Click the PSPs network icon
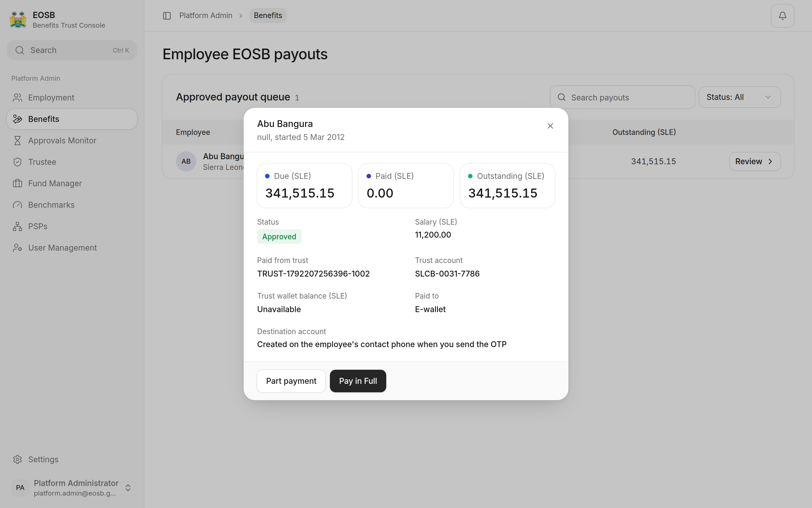Viewport: 812px width, 508px height. tap(17, 226)
